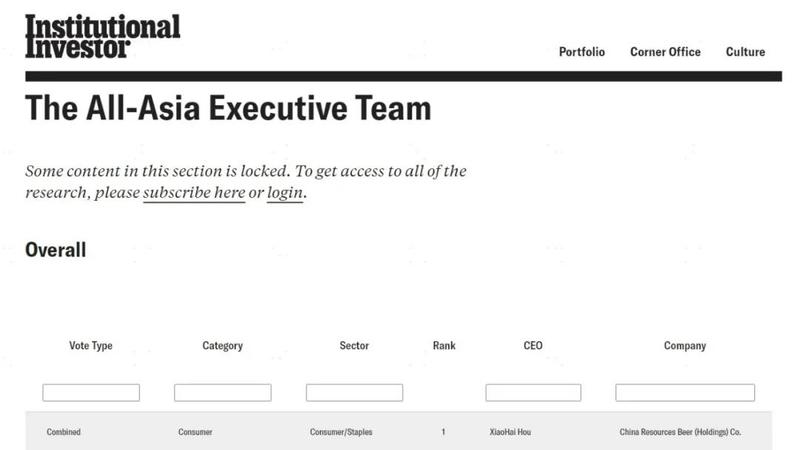Click the CEO column header
The height and width of the screenshot is (450, 800).
[533, 346]
